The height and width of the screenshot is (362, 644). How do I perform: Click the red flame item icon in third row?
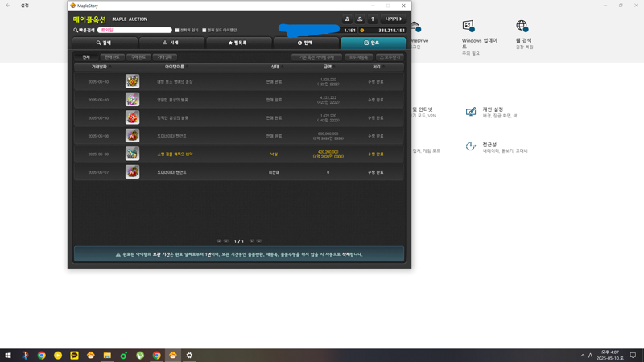tap(132, 117)
